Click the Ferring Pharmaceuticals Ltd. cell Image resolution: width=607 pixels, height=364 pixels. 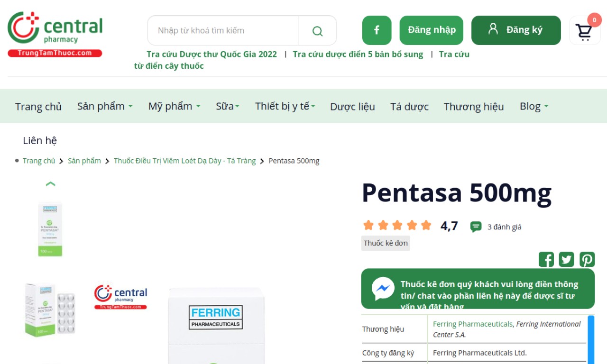tap(479, 353)
